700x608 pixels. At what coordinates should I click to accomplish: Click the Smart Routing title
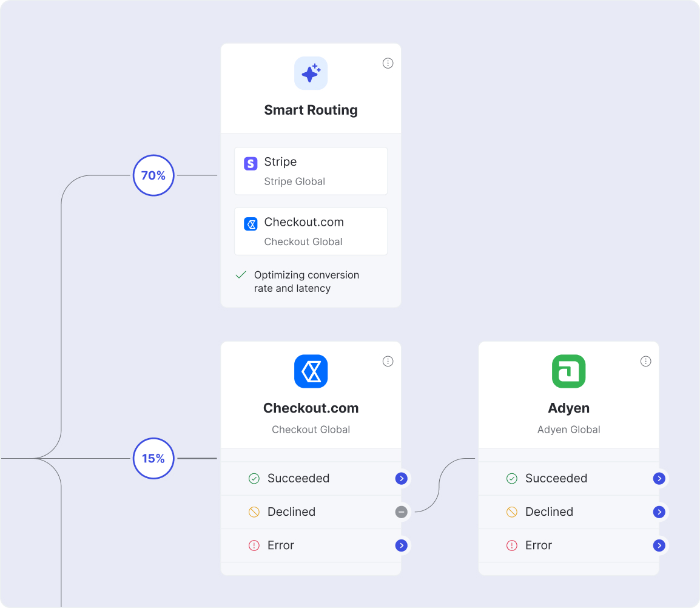[311, 110]
